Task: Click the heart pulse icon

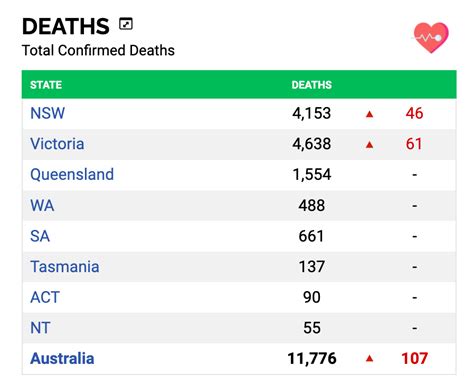Action: point(431,37)
